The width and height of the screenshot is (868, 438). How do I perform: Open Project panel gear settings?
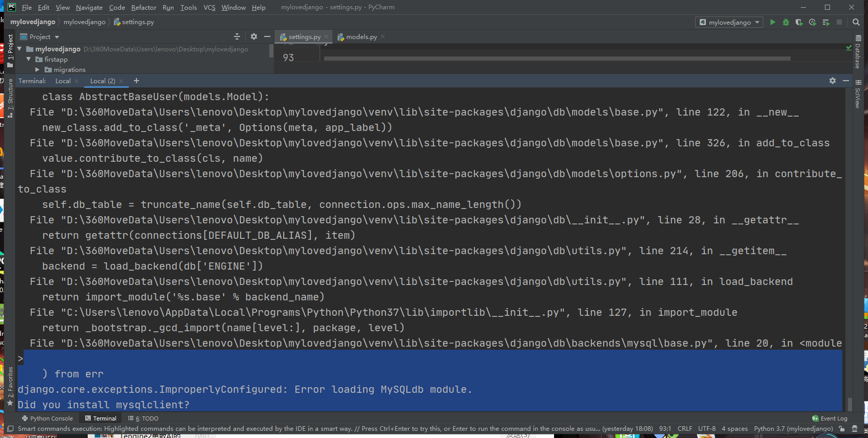pos(254,36)
